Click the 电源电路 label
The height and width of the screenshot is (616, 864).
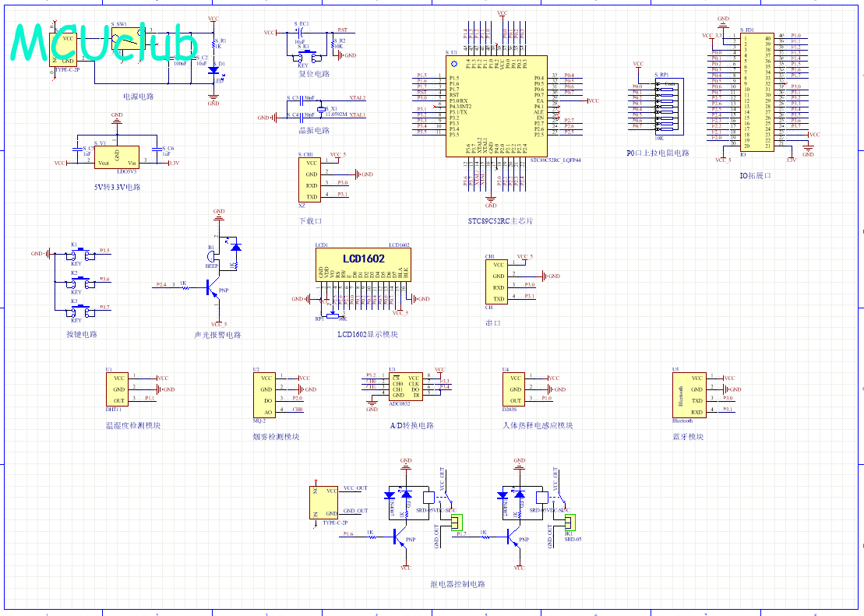point(139,97)
